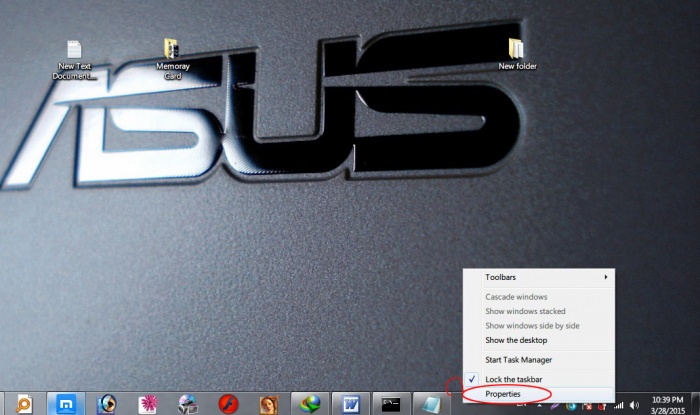Click the volume speaker tray icon
Screen dimensions: 700x415
click(634, 405)
